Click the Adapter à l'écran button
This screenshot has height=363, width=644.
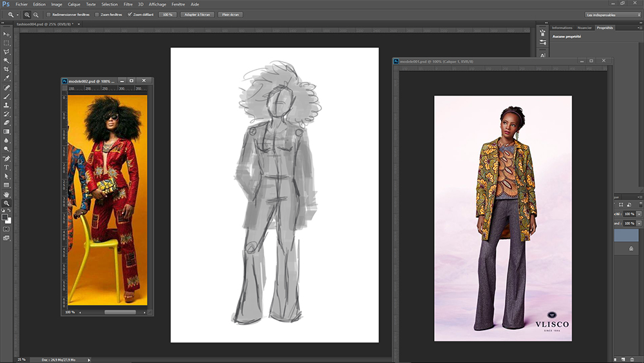coord(197,14)
